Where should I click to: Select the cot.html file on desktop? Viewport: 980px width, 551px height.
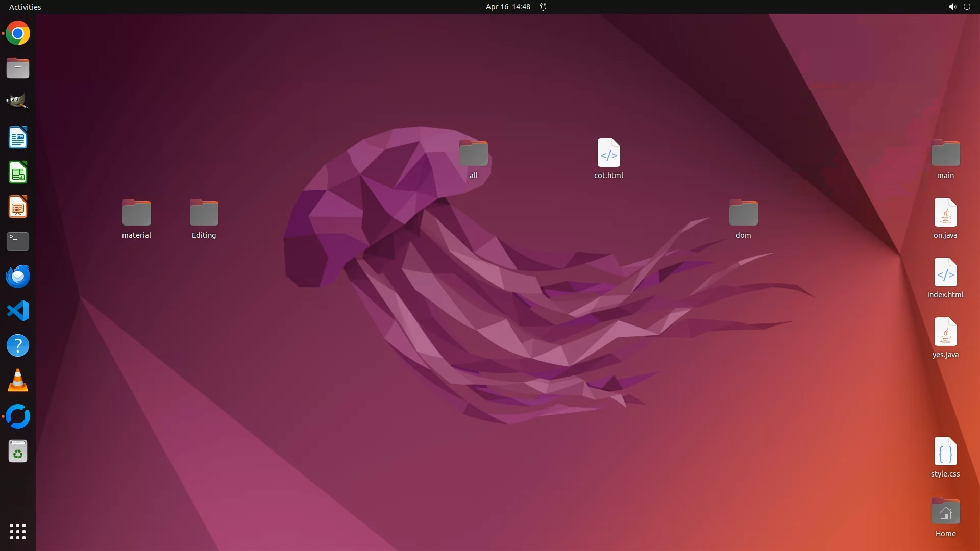(608, 153)
